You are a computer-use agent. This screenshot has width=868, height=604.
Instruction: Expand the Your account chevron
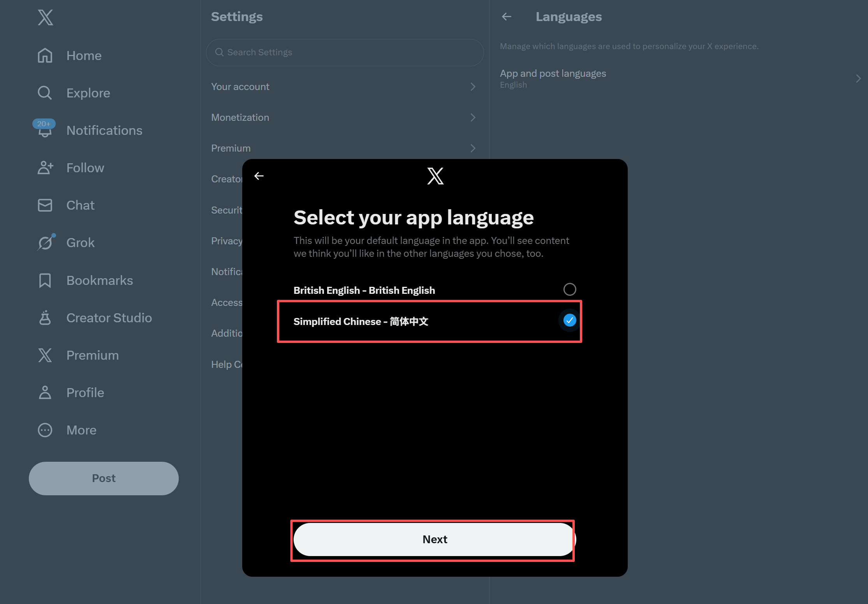pyautogui.click(x=473, y=87)
